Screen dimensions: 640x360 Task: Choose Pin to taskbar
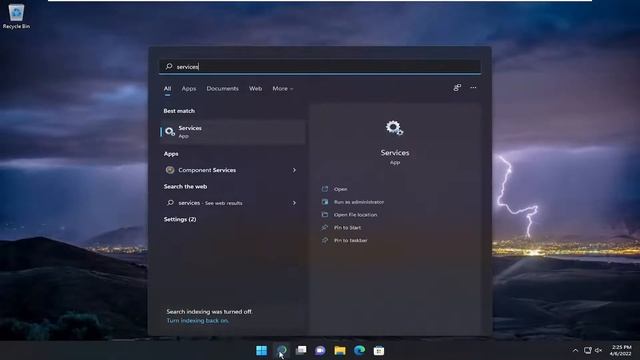351,240
